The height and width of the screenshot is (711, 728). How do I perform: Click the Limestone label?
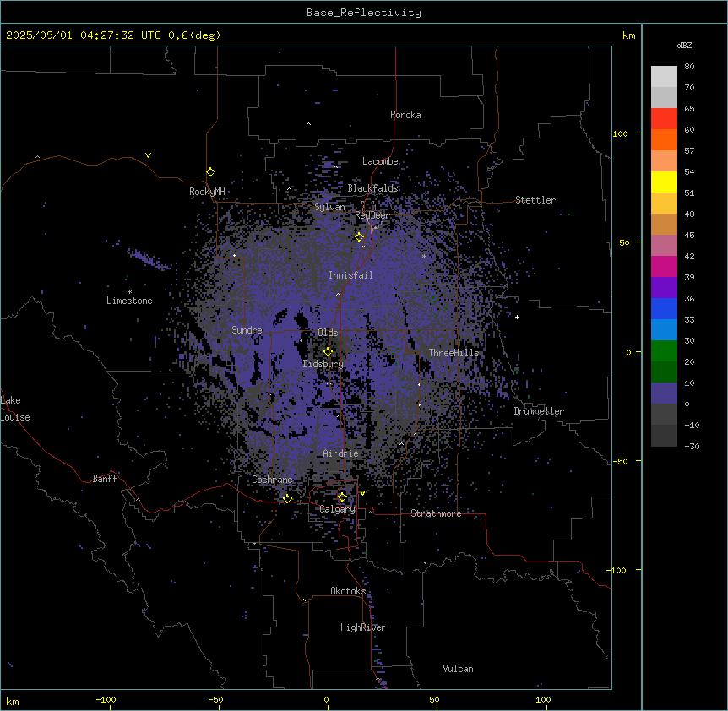129,301
